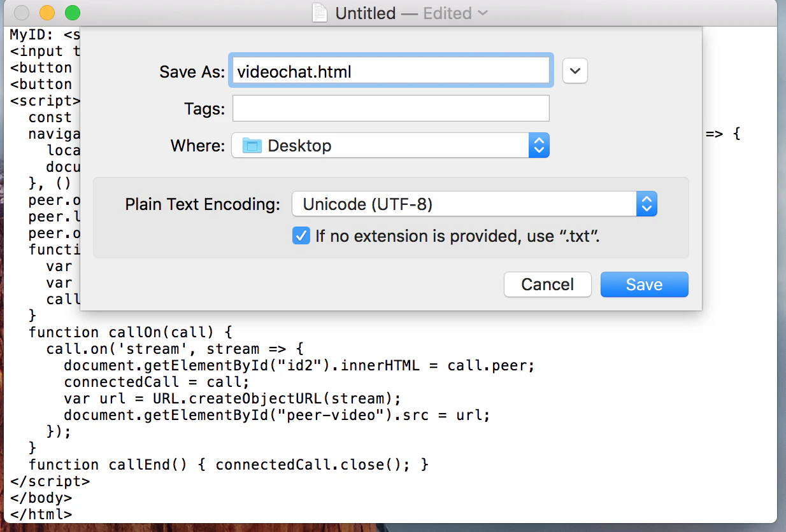
Task: Click the "</body>" closing tag line
Action: (41, 498)
